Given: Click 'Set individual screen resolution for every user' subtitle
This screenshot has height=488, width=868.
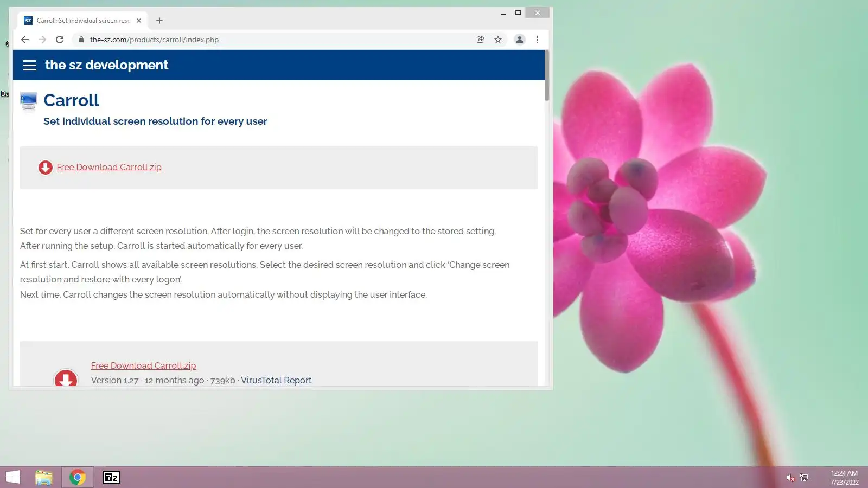Looking at the screenshot, I should point(155,121).
